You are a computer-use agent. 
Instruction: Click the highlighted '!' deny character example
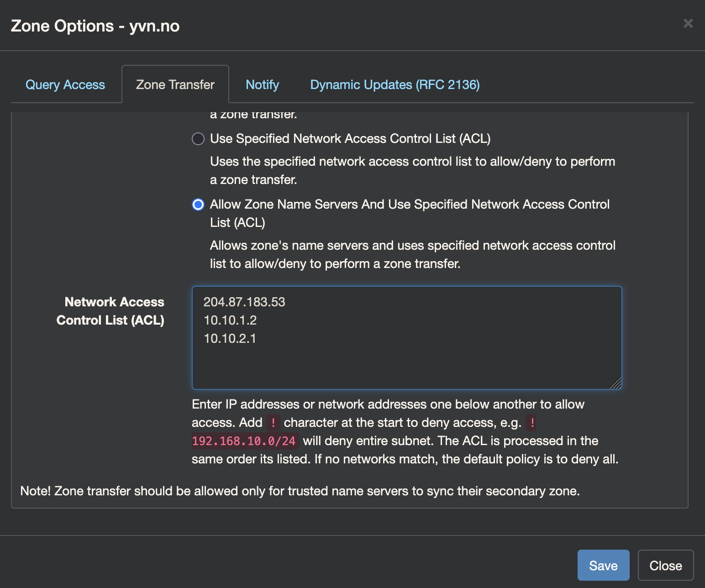click(x=273, y=422)
